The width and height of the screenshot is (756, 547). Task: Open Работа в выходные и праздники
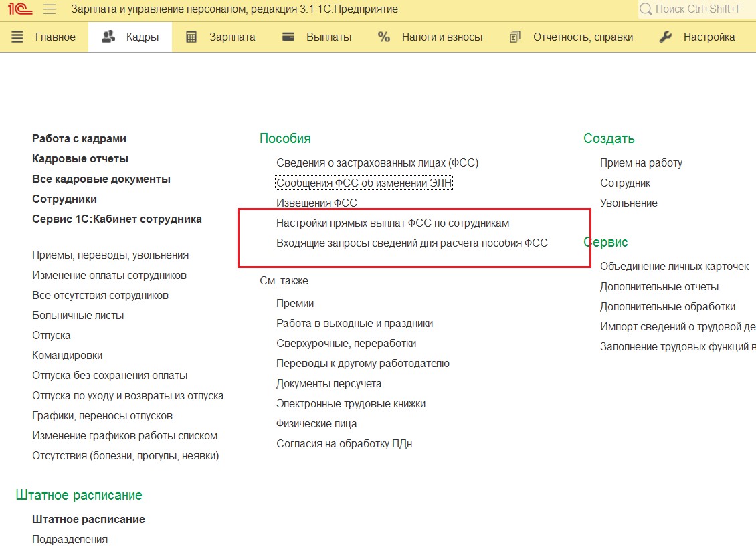[355, 324]
